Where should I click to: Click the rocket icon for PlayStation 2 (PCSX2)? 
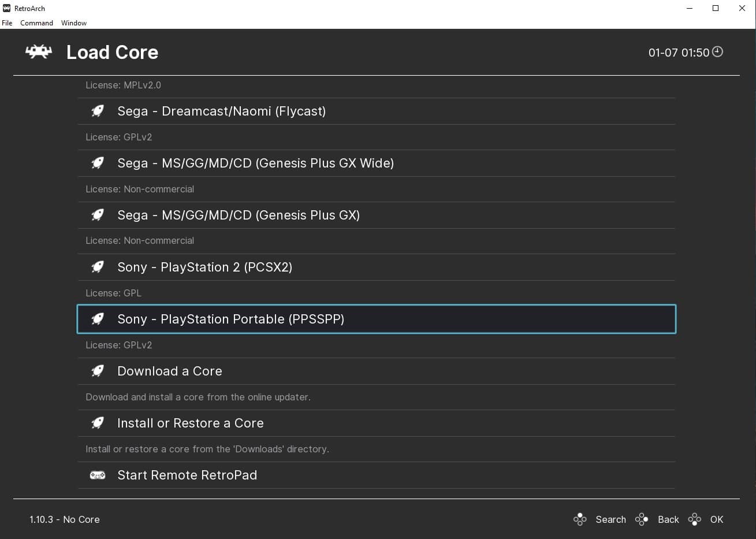(x=98, y=267)
